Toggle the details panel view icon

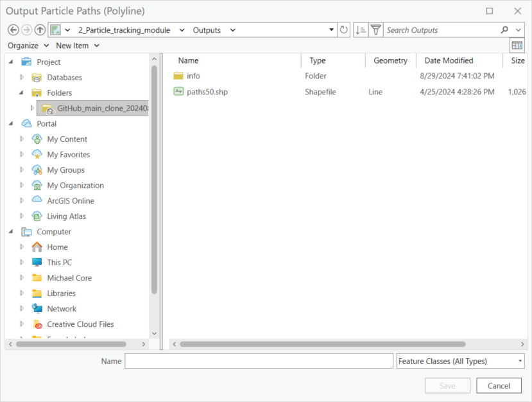[517, 45]
